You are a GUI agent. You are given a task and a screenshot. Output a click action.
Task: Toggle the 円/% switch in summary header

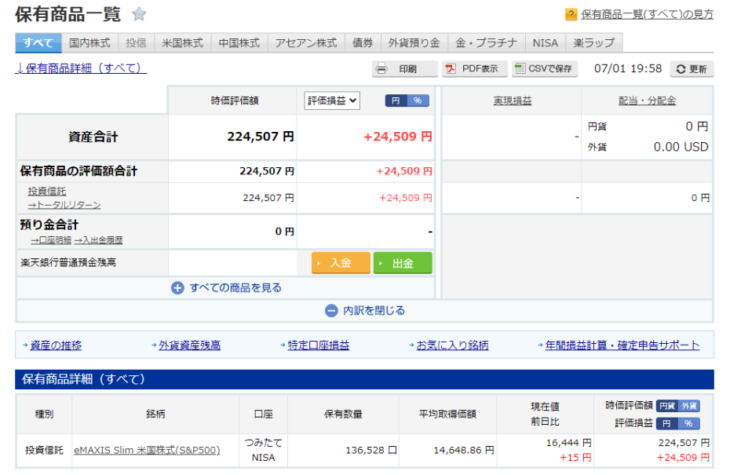(407, 101)
